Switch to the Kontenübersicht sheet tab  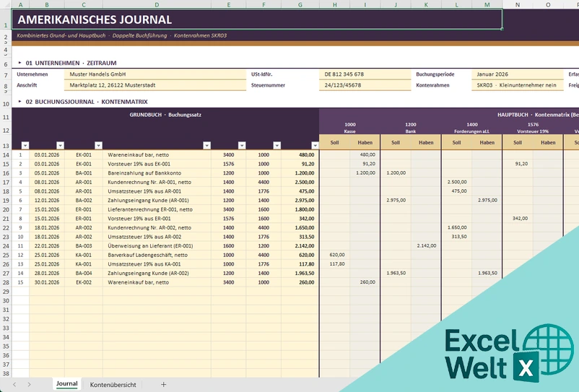[113, 385]
